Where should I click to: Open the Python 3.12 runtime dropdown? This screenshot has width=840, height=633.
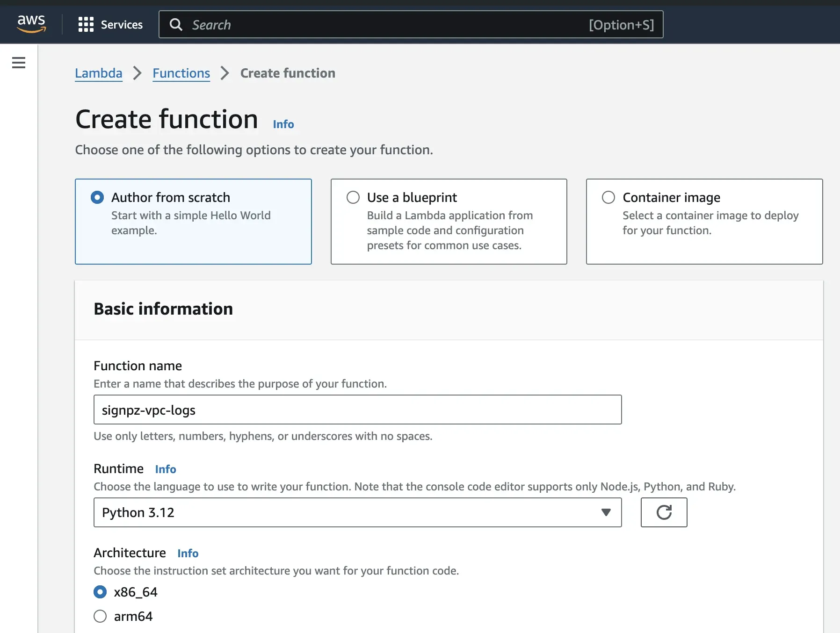[357, 512]
